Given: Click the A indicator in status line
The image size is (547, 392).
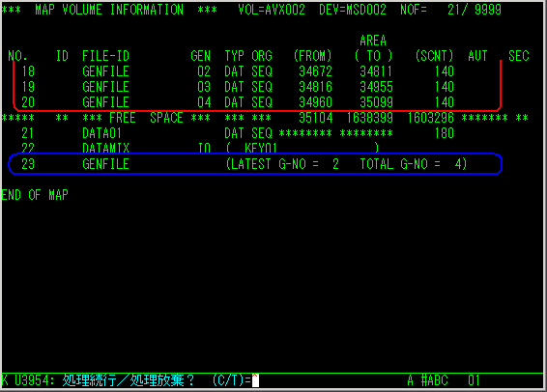Looking at the screenshot, I should click(411, 380).
